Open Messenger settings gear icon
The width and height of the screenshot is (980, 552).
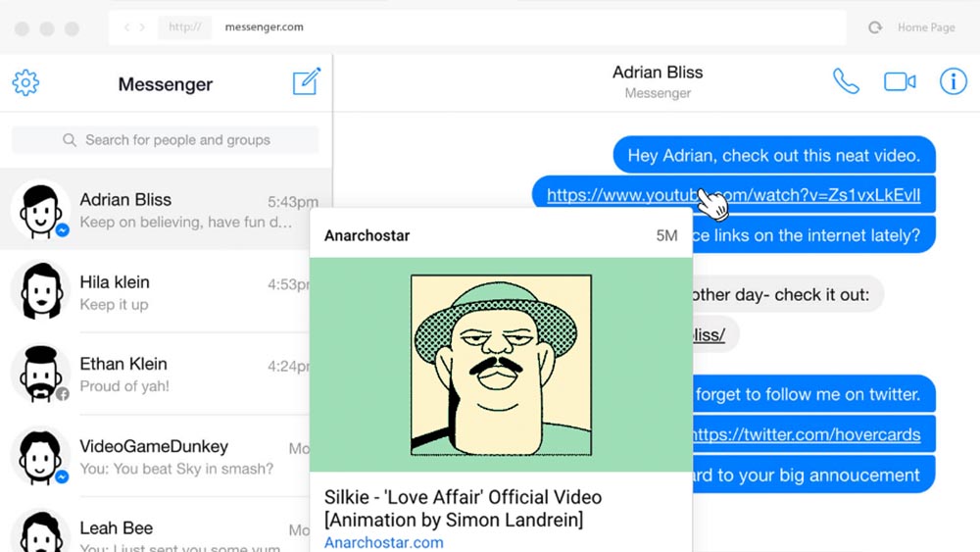click(x=25, y=83)
